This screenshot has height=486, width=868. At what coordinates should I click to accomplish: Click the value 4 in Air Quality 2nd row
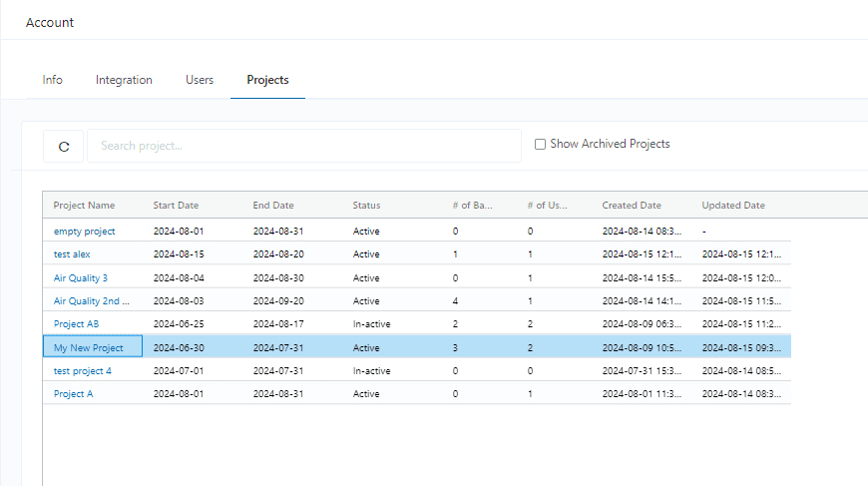click(455, 301)
